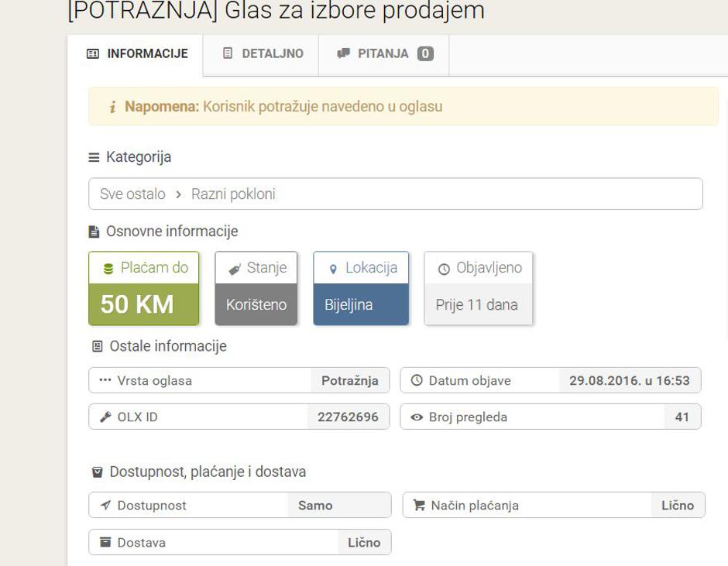Switch to the DETALJNO tab
The width and height of the screenshot is (728, 566).
[259, 53]
